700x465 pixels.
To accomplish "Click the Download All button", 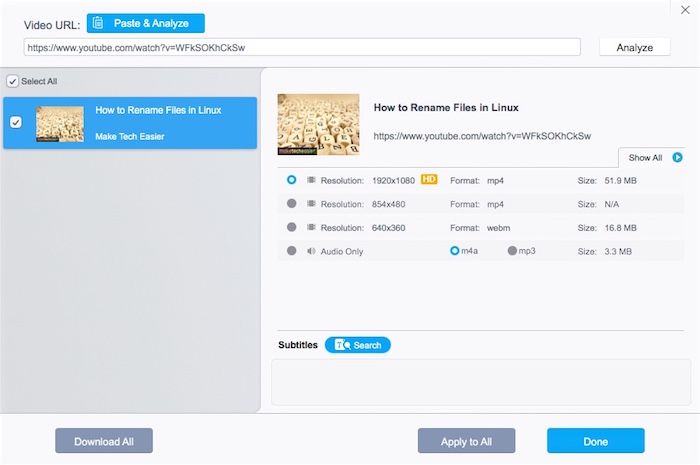I will 104,441.
